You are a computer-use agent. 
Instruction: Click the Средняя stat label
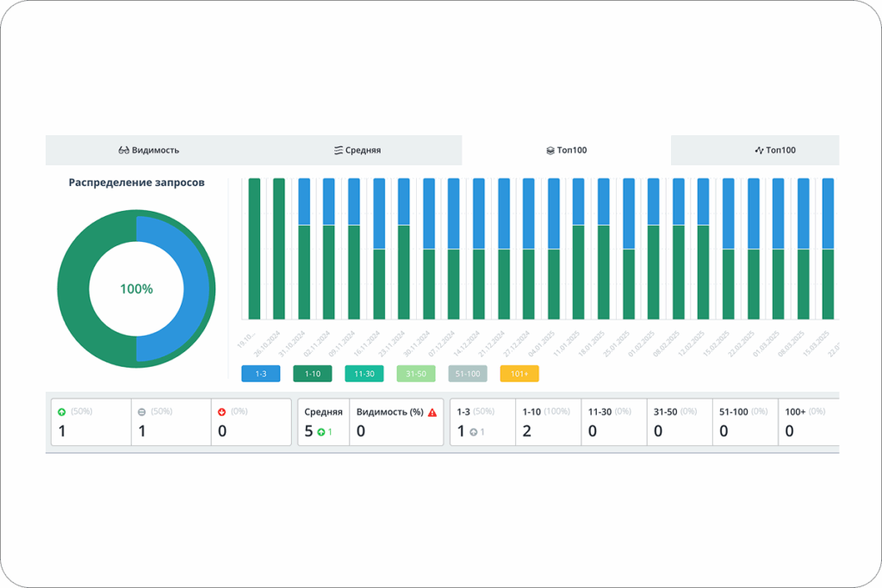[x=324, y=412]
